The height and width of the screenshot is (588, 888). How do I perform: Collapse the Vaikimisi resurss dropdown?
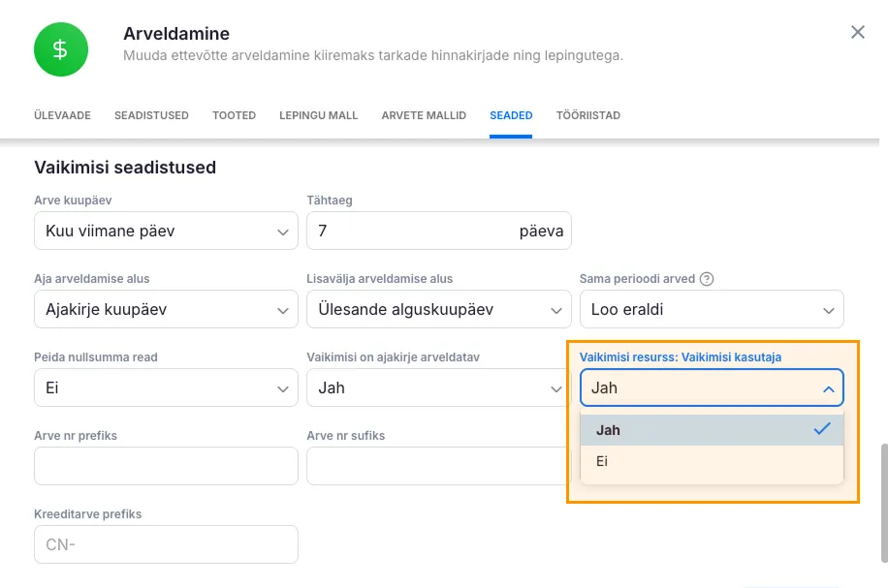712,388
